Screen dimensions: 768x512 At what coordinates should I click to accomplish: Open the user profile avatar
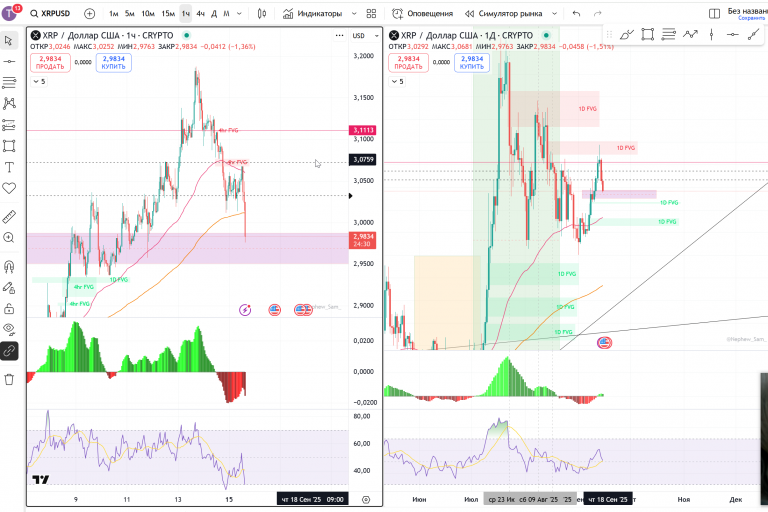click(10, 13)
